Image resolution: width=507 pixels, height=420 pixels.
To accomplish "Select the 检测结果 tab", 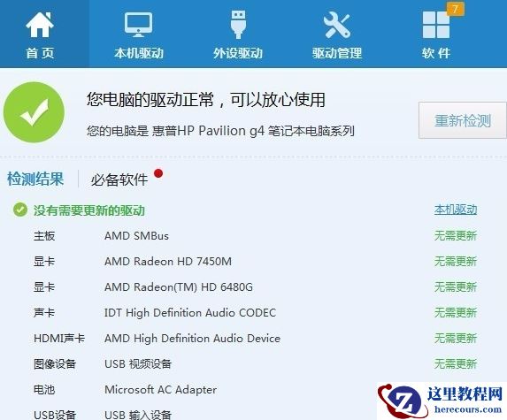I will (x=35, y=179).
